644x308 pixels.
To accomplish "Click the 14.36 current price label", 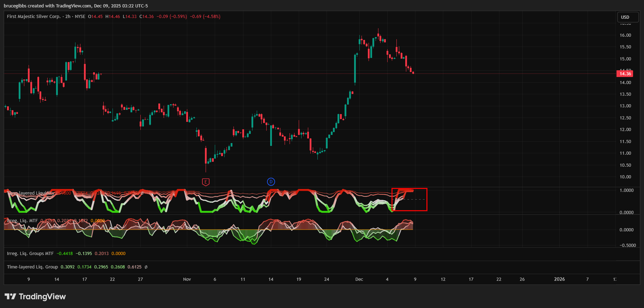I will (625, 74).
